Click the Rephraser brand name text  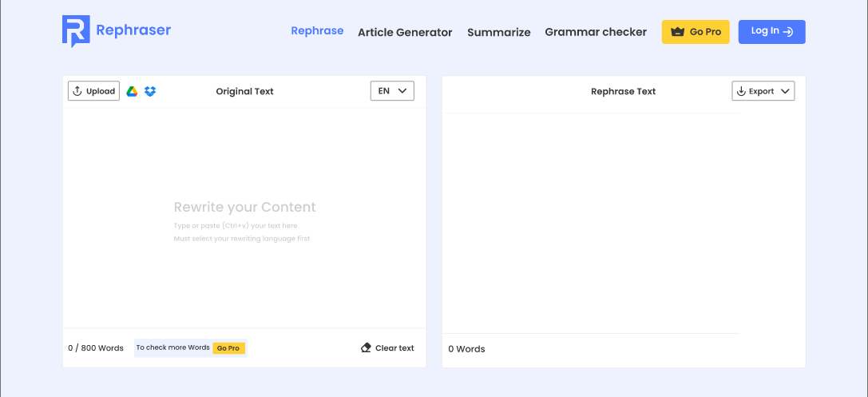133,30
